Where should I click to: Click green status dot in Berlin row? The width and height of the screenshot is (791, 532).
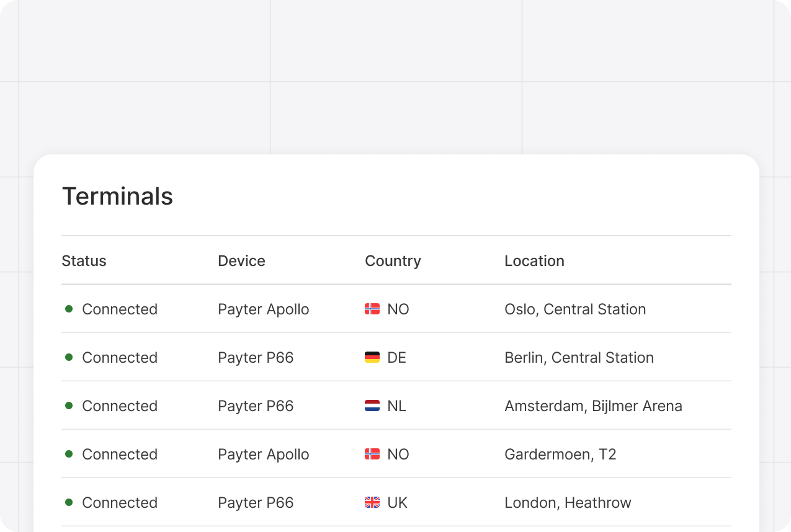[x=69, y=357]
